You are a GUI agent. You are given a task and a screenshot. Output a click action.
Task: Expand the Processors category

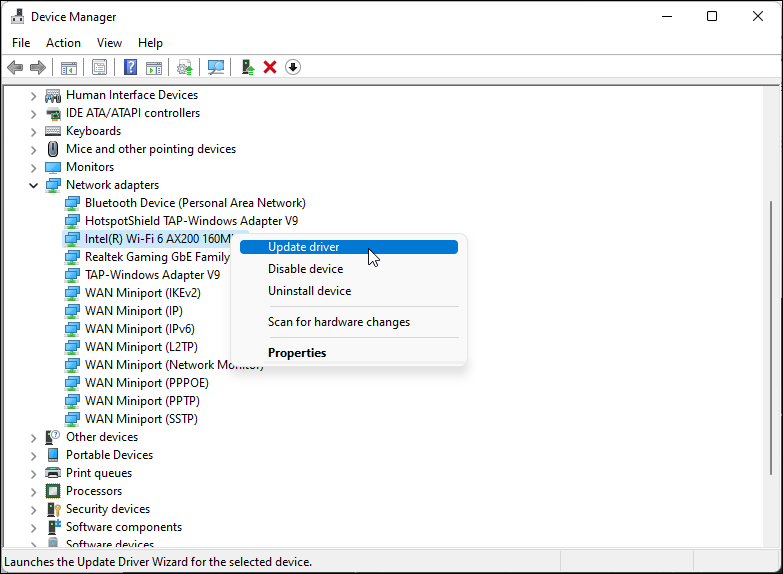pos(33,491)
